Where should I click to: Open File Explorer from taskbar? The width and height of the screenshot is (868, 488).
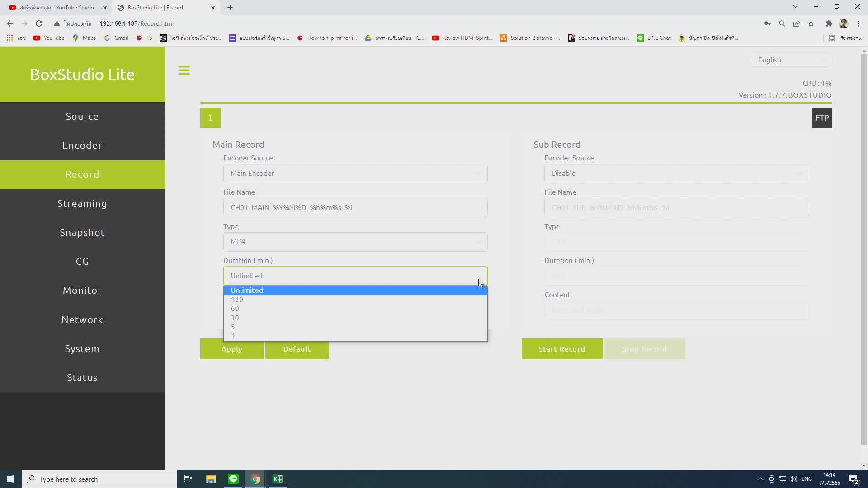coord(211,479)
